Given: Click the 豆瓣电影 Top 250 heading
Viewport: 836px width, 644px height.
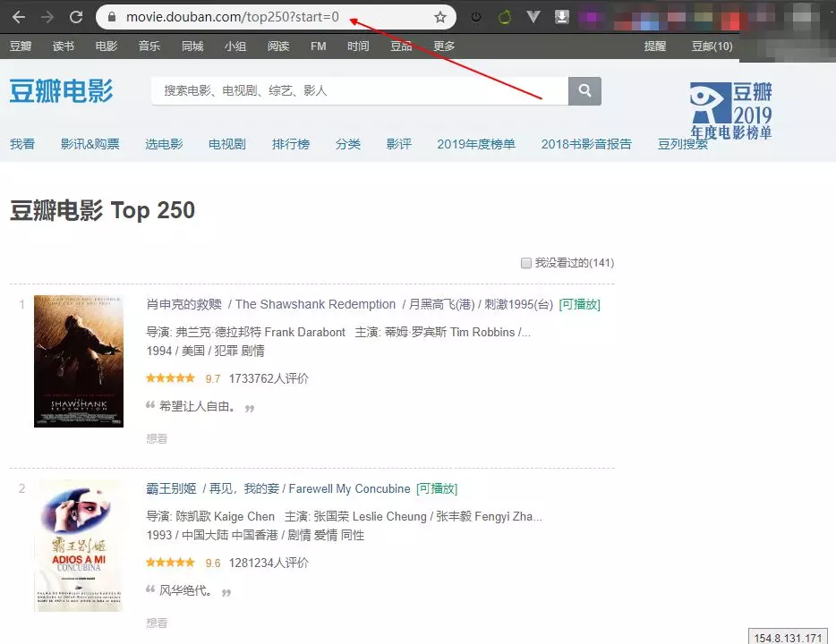Looking at the screenshot, I should click(102, 210).
